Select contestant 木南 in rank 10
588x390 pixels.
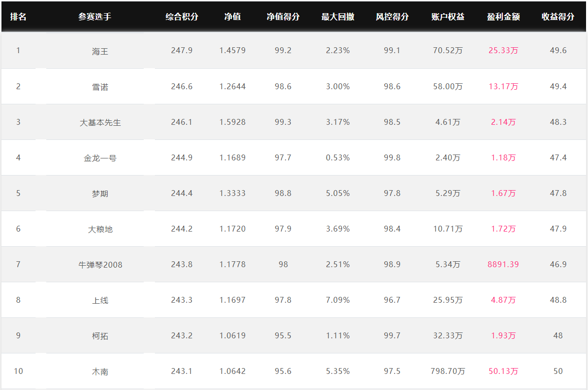tap(100, 371)
